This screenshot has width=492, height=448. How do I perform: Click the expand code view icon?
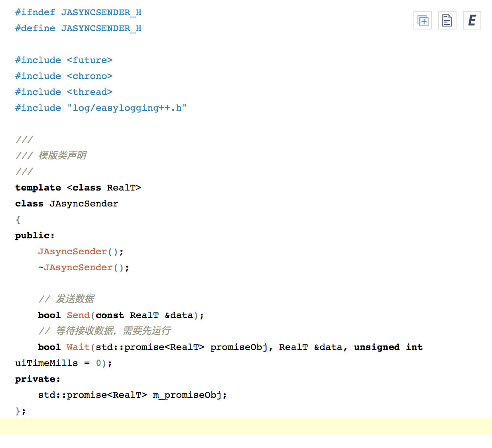pyautogui.click(x=423, y=20)
